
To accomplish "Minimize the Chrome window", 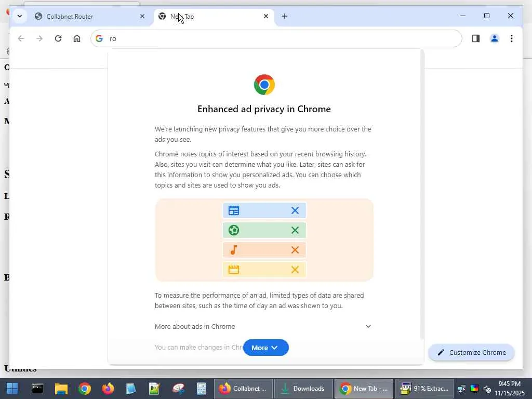I will pos(463,16).
